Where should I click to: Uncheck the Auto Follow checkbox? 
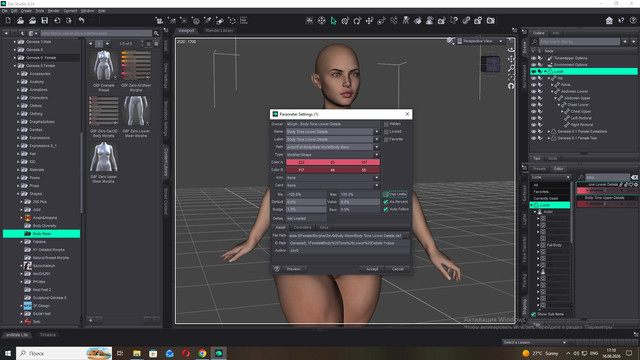[386, 209]
